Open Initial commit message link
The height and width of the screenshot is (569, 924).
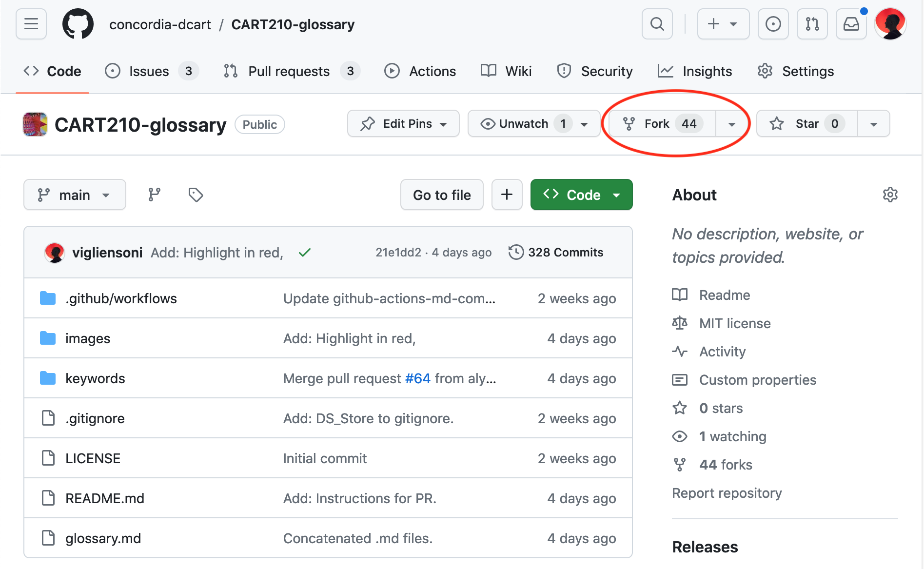click(x=325, y=458)
